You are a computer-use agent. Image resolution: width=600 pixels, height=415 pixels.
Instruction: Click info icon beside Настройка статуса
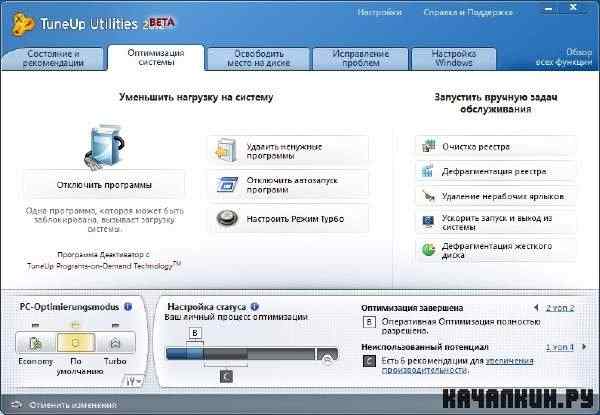(x=254, y=307)
